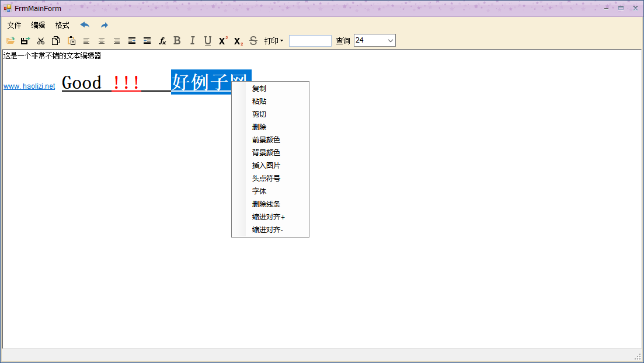The height and width of the screenshot is (363, 644).
Task: Apply subscript X₂ formatting
Action: pyautogui.click(x=238, y=41)
